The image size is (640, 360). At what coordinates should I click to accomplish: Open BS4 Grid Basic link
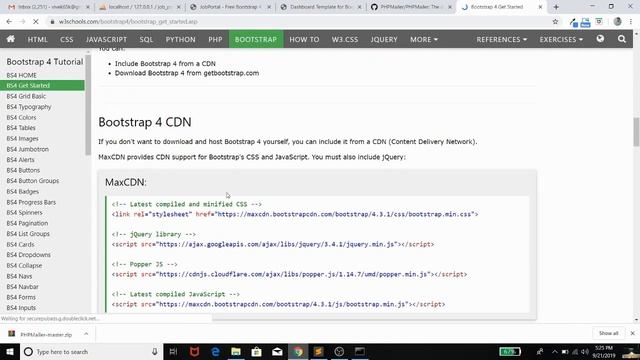26,96
